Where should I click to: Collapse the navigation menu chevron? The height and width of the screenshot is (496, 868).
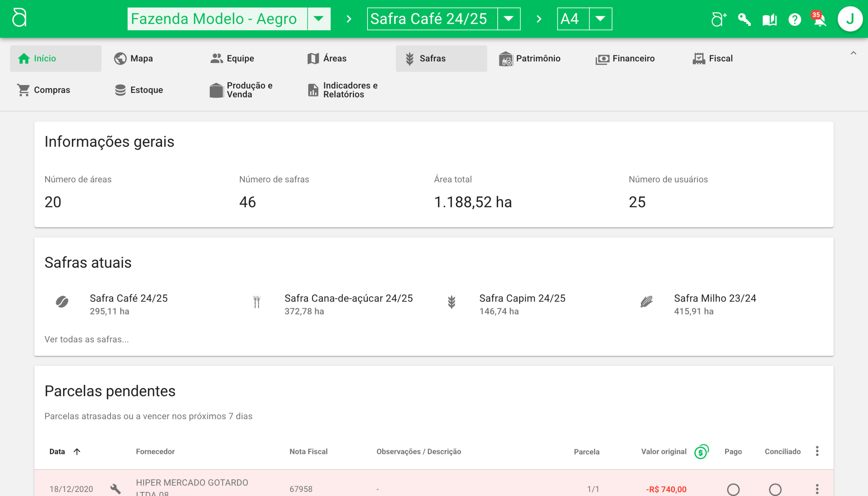[x=853, y=53]
